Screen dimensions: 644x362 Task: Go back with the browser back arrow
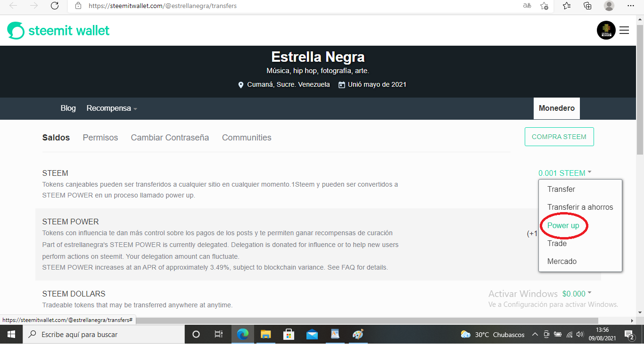(13, 6)
